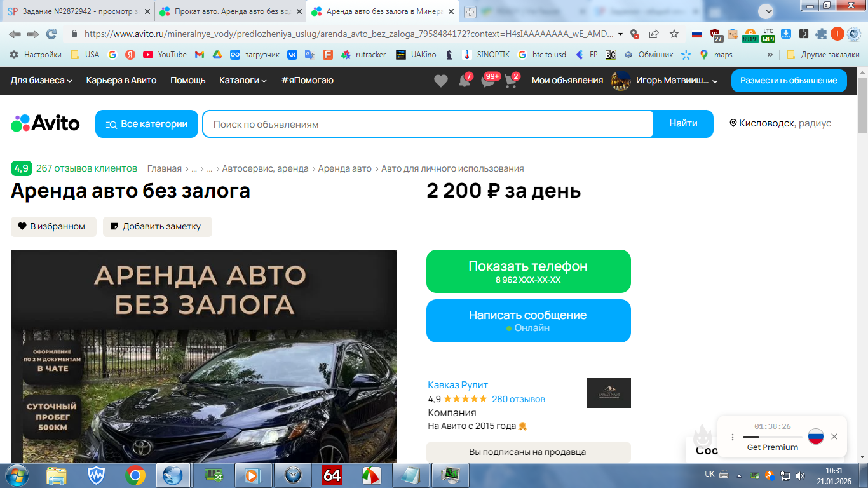Open Windows Start menu
This screenshot has width=868, height=488.
[16, 475]
